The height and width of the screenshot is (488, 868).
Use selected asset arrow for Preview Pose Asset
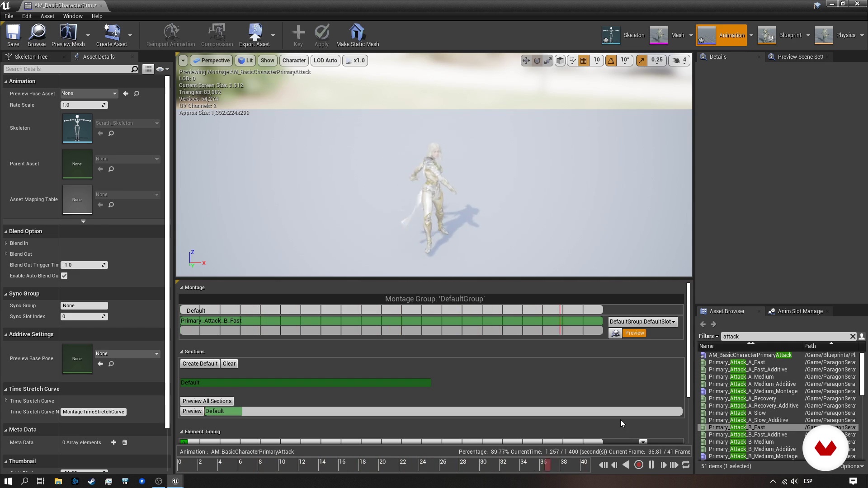(126, 94)
